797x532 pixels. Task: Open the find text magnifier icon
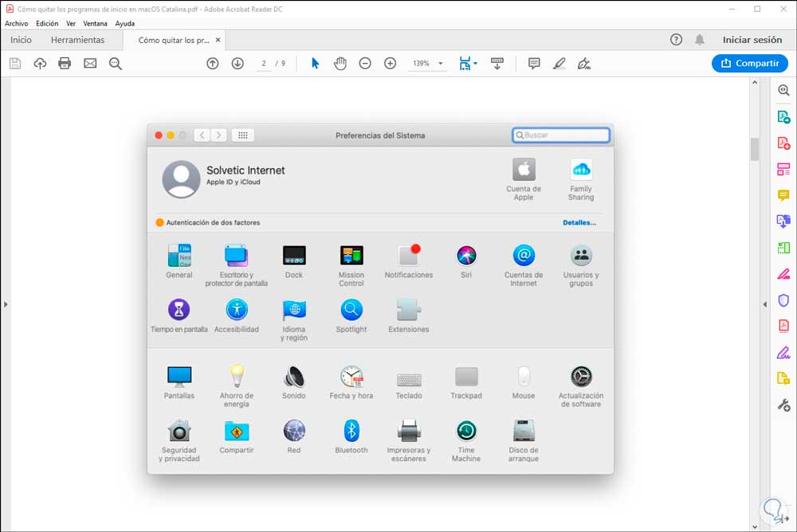(116, 64)
